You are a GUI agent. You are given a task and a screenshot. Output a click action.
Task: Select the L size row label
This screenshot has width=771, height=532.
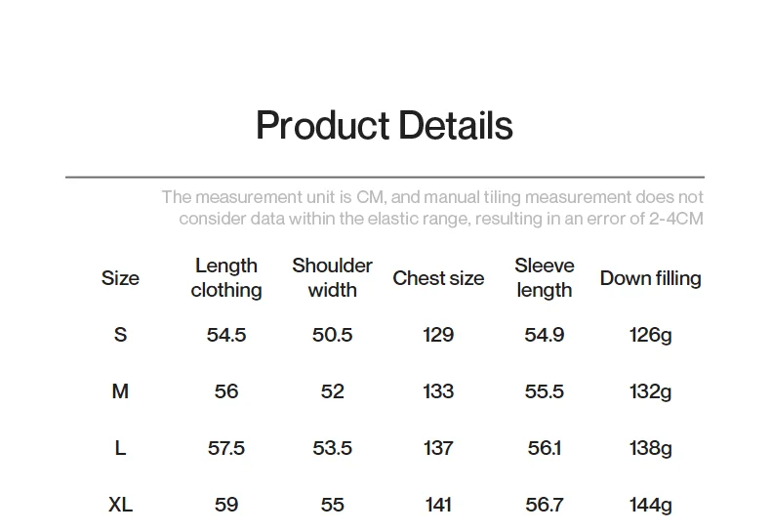tap(120, 448)
